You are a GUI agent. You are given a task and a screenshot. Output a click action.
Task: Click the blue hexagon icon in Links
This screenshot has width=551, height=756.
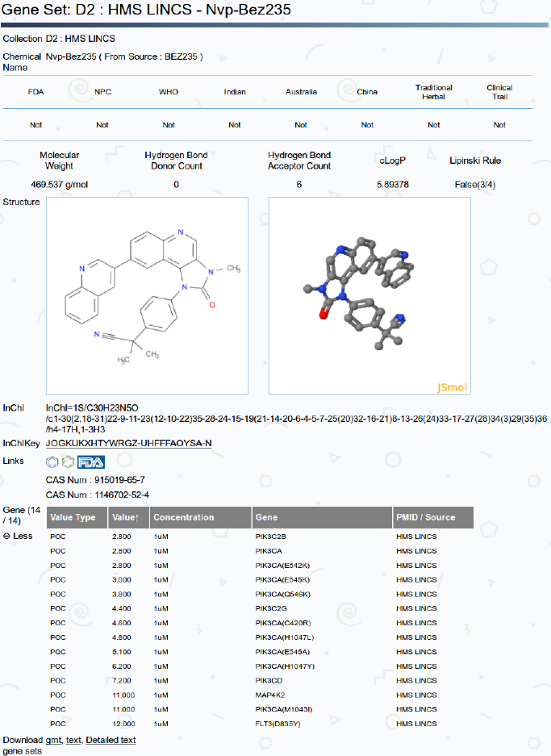pyautogui.click(x=52, y=462)
